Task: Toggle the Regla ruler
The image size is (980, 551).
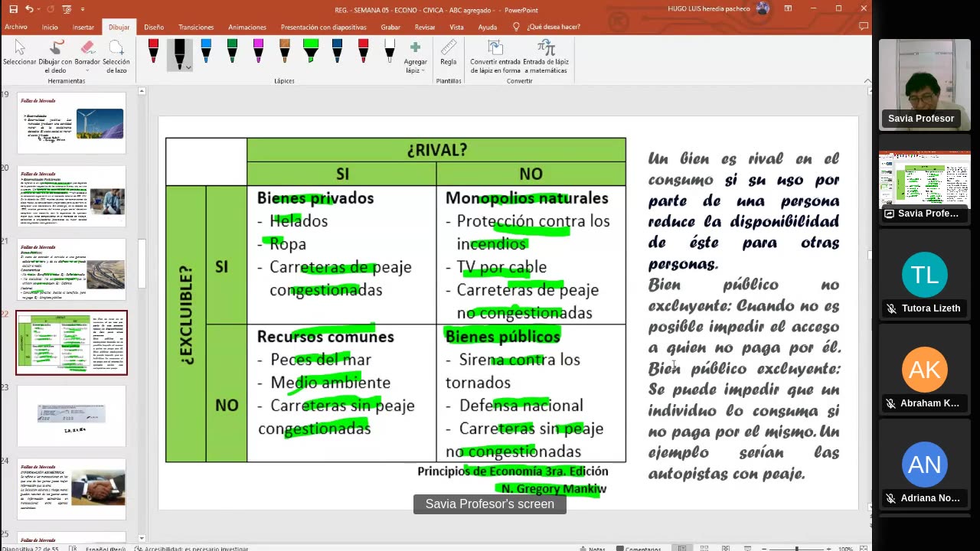Action: click(x=449, y=53)
